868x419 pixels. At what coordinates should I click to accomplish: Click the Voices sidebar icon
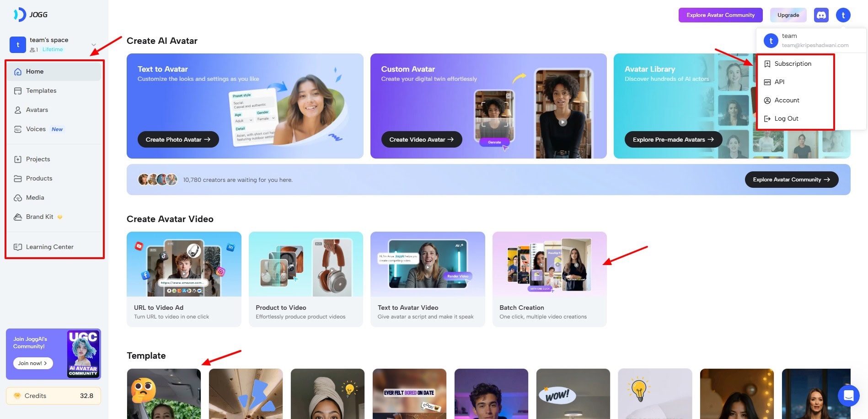click(x=18, y=129)
